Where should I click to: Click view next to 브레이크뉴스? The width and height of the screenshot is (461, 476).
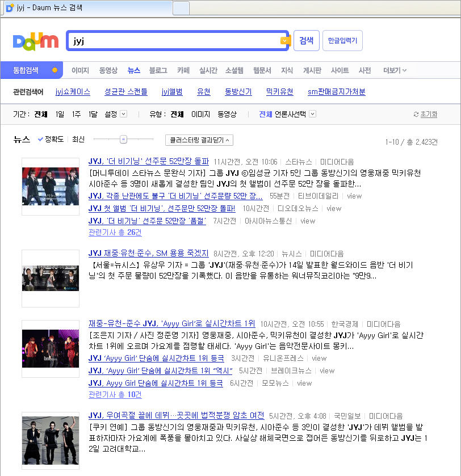[x=327, y=371]
